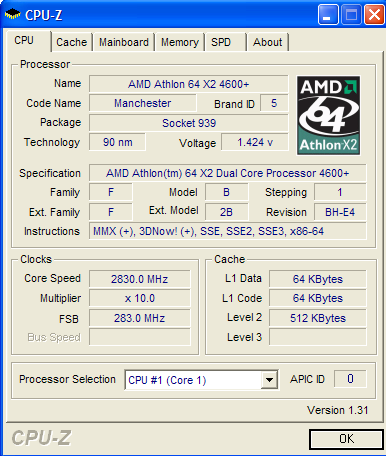Click the Stepping value 1
The height and width of the screenshot is (456, 386).
point(340,192)
